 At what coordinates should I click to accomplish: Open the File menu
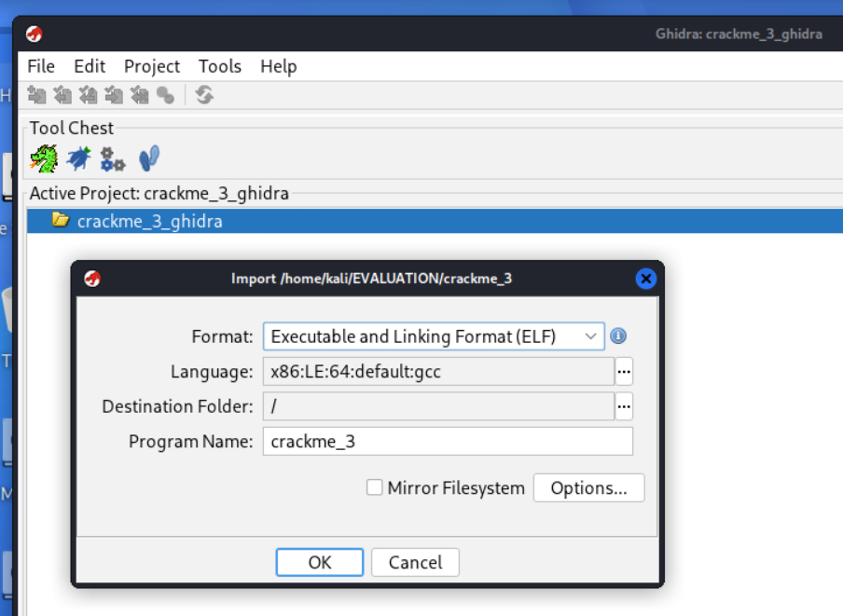click(x=41, y=66)
